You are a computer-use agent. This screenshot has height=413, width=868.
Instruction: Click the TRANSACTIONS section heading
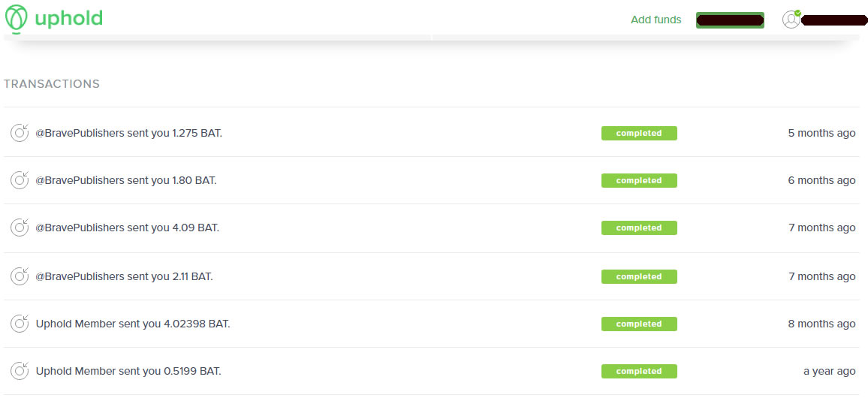click(x=52, y=84)
